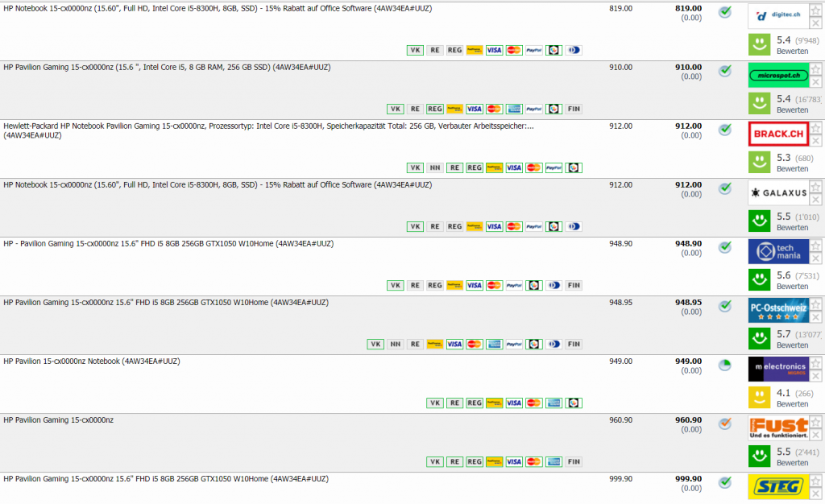The width and height of the screenshot is (825, 504).
Task: Click the PayPal icon in microspot.ch row
Action: 534,109
